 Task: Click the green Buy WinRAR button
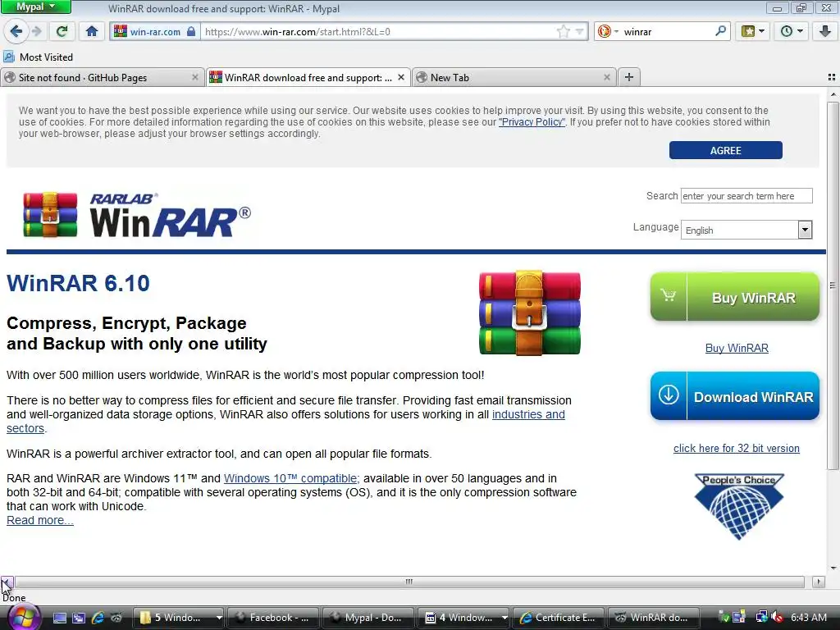point(734,297)
